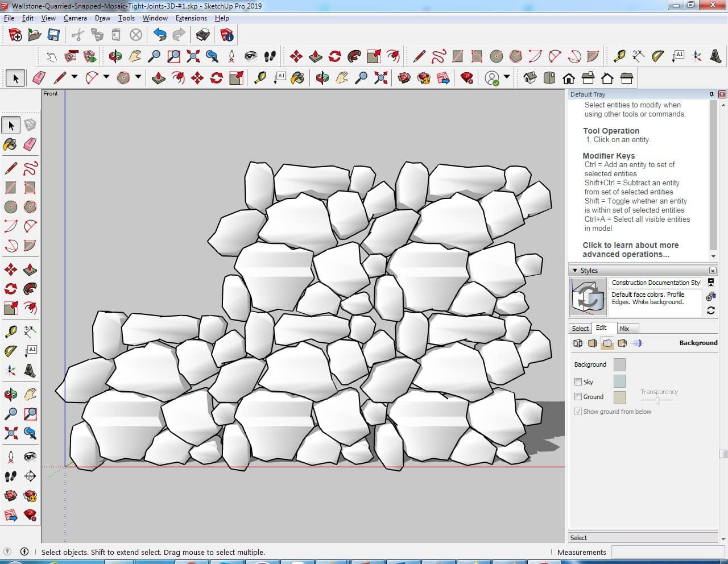Select the Push/Pull tool in left toolbar
728x564 pixels.
[30, 269]
